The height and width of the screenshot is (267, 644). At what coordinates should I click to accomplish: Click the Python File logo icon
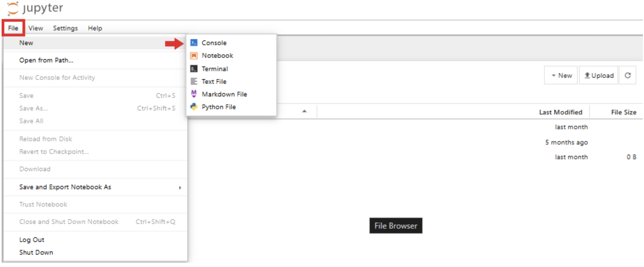(x=194, y=107)
